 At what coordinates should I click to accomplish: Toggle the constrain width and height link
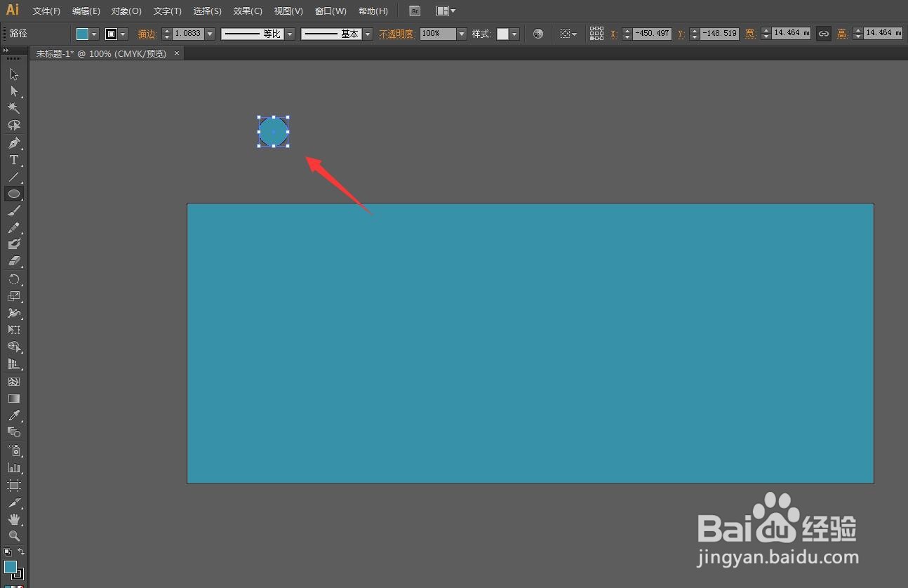[824, 34]
